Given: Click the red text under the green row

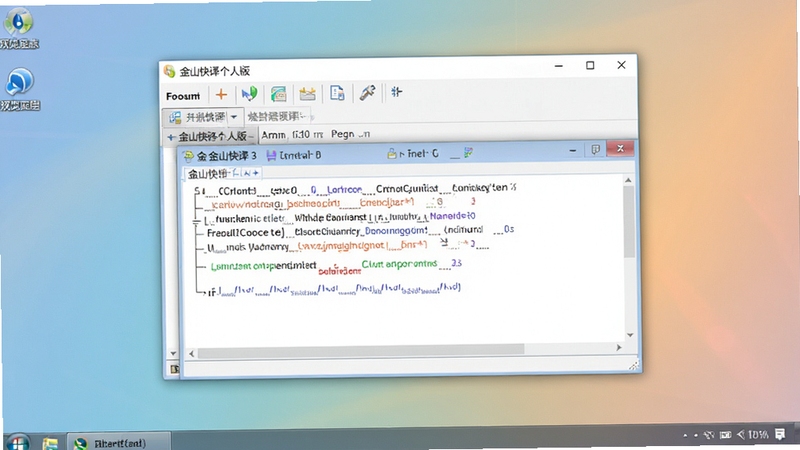Looking at the screenshot, I should [x=339, y=271].
